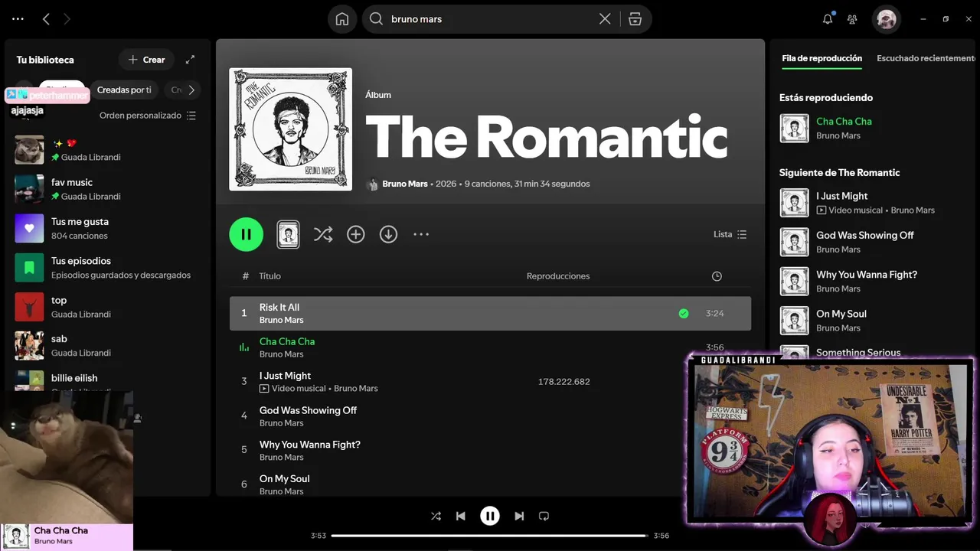This screenshot has width=980, height=551.
Task: Open more options for the album
Action: click(x=421, y=234)
